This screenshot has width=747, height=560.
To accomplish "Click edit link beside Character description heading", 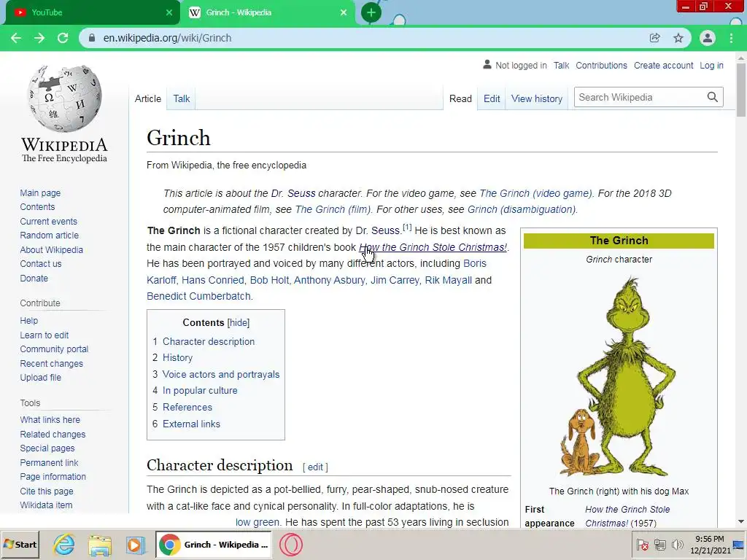I will (x=315, y=467).
